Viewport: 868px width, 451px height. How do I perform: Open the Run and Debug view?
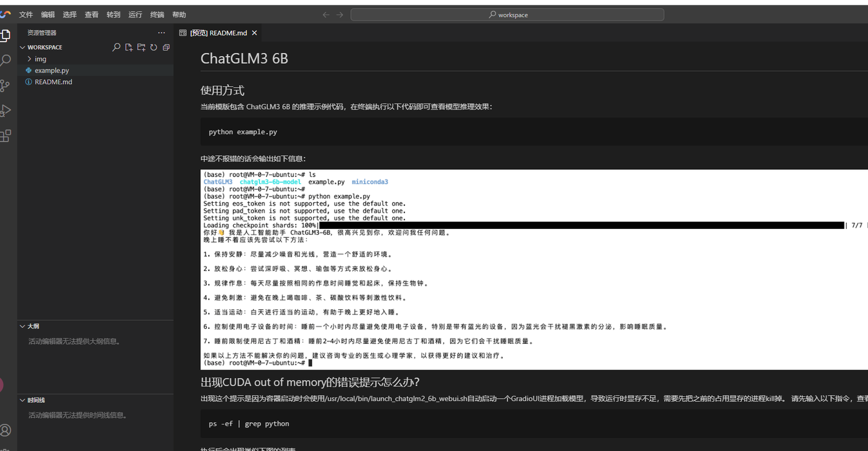coord(6,110)
